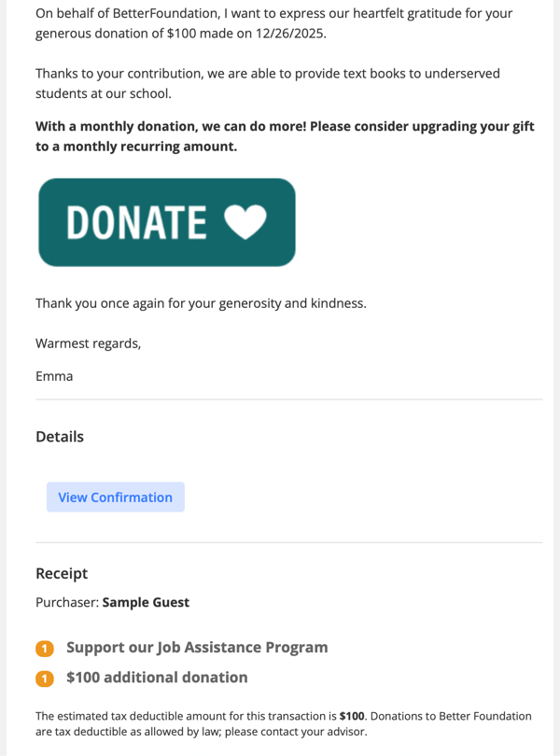Viewport: 560px width, 756px height.
Task: Click the Thank you once again sentence
Action: pos(201,303)
